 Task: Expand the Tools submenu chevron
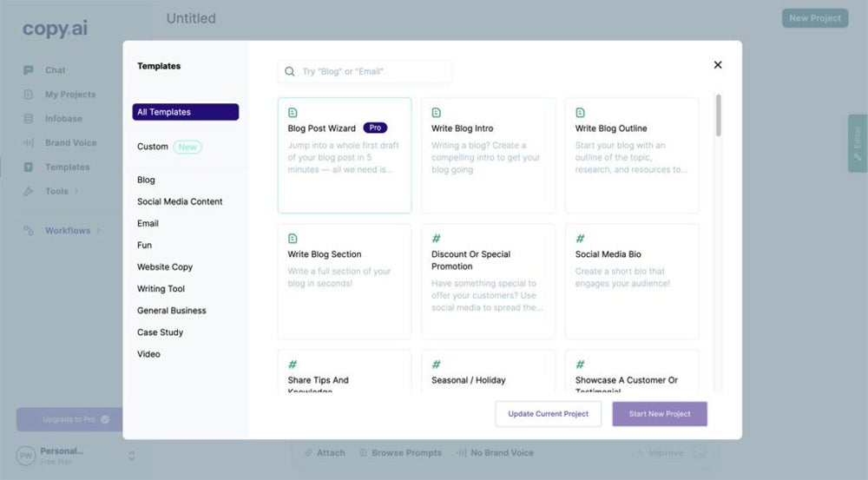click(x=76, y=191)
